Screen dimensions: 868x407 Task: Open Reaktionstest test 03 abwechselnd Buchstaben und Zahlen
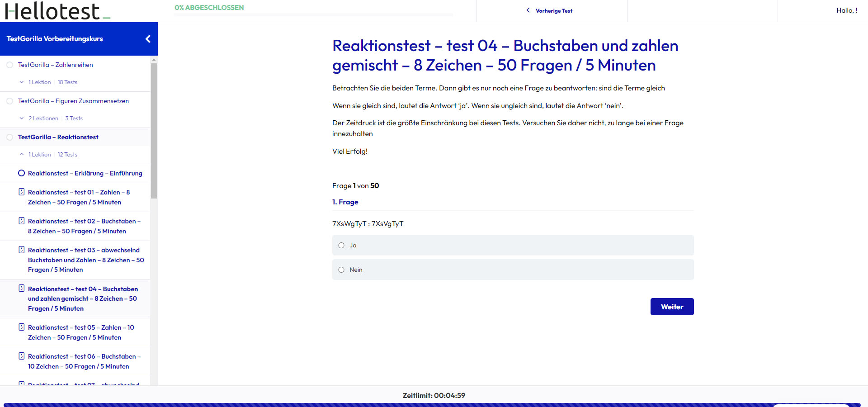coord(86,260)
